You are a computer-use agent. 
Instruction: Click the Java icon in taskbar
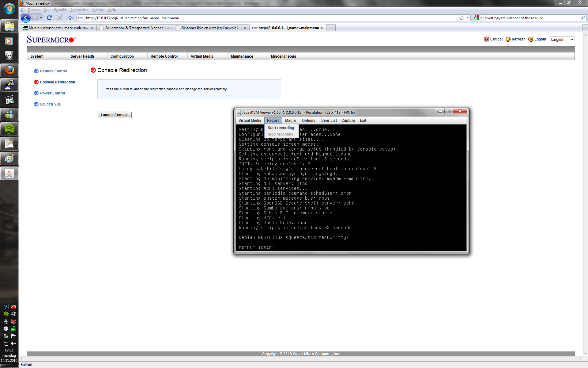[9, 174]
